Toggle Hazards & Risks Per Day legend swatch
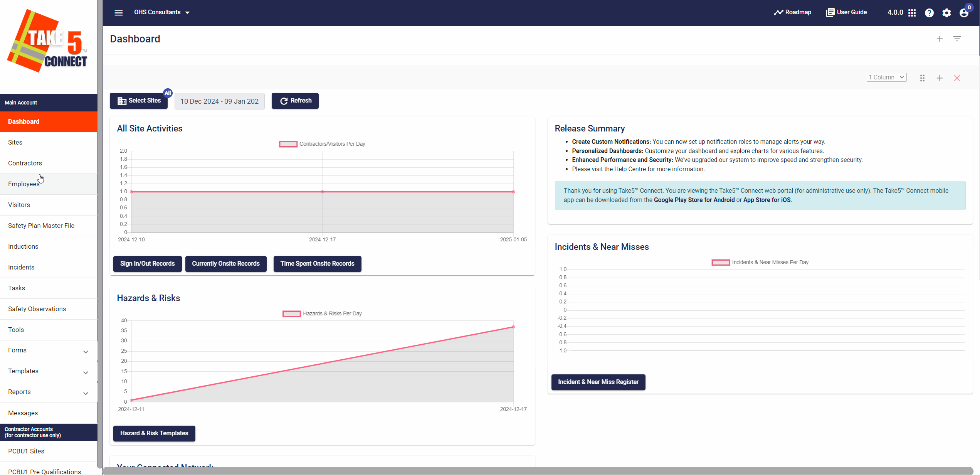The height and width of the screenshot is (475, 980). 292,313
